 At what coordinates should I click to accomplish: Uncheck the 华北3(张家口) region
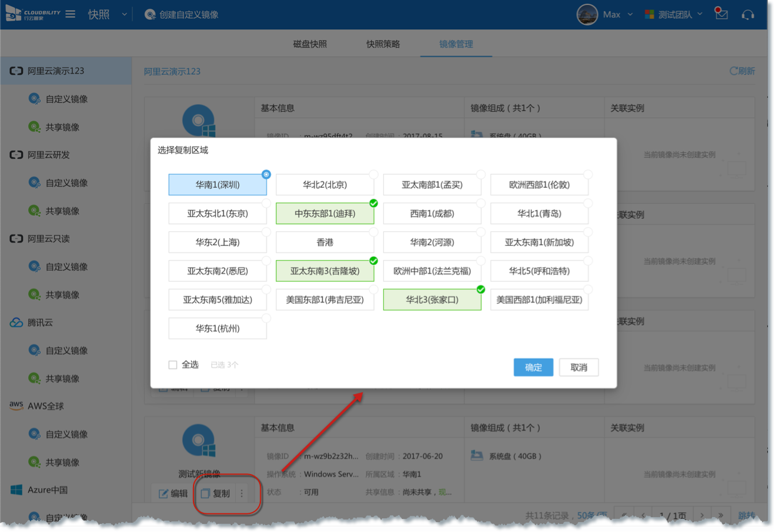[432, 299]
